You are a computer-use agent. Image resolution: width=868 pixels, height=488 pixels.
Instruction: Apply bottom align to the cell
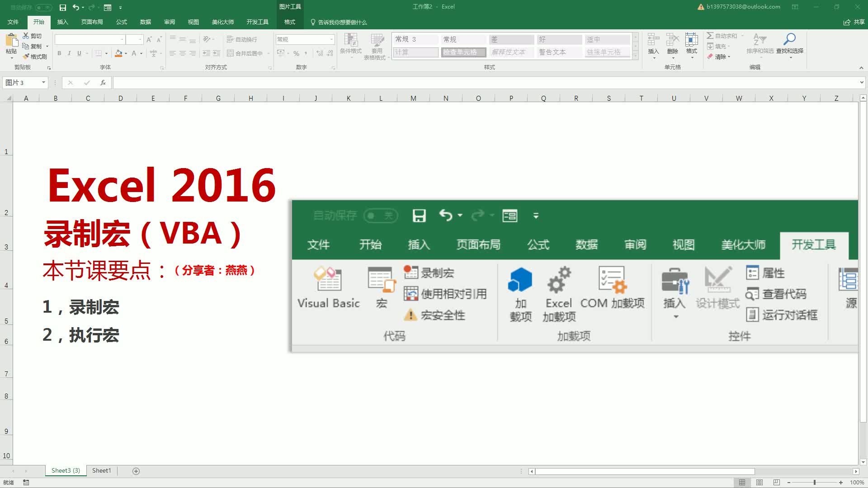pos(193,39)
